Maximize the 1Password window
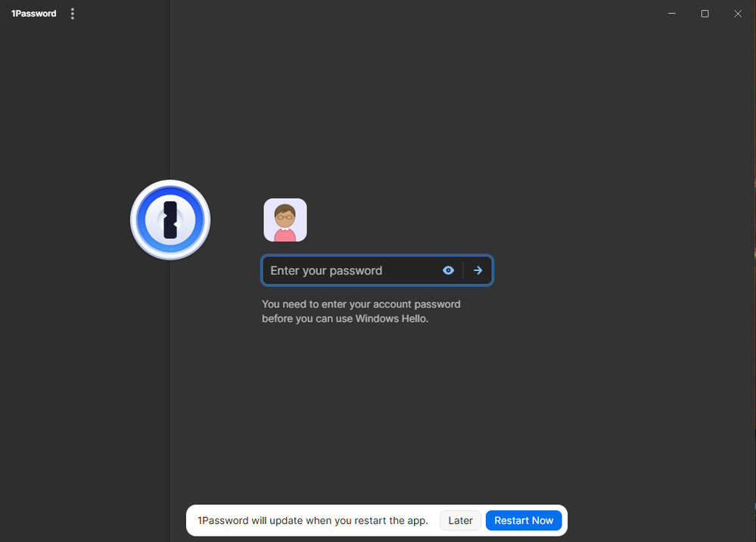This screenshot has width=756, height=542. pos(705,14)
